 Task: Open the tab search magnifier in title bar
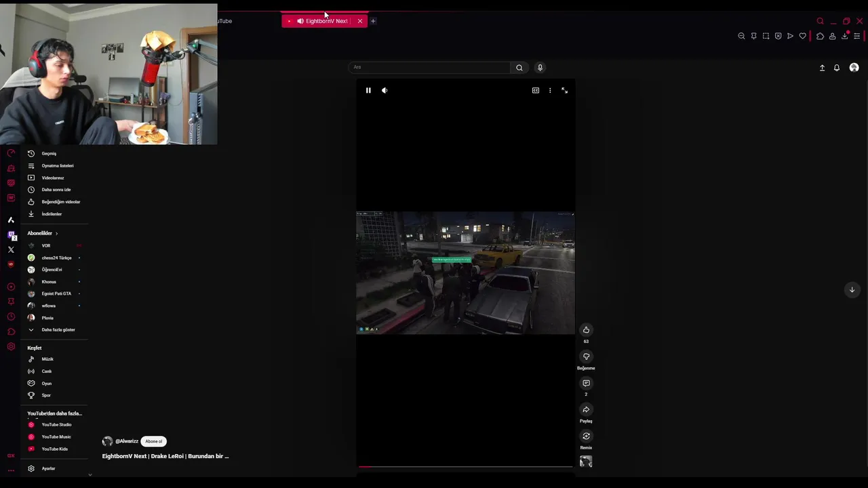(820, 21)
